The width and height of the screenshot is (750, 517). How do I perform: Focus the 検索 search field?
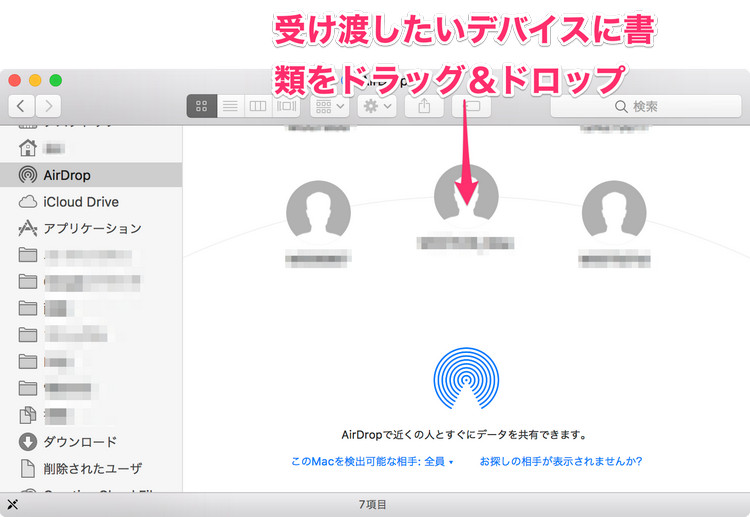click(x=646, y=106)
